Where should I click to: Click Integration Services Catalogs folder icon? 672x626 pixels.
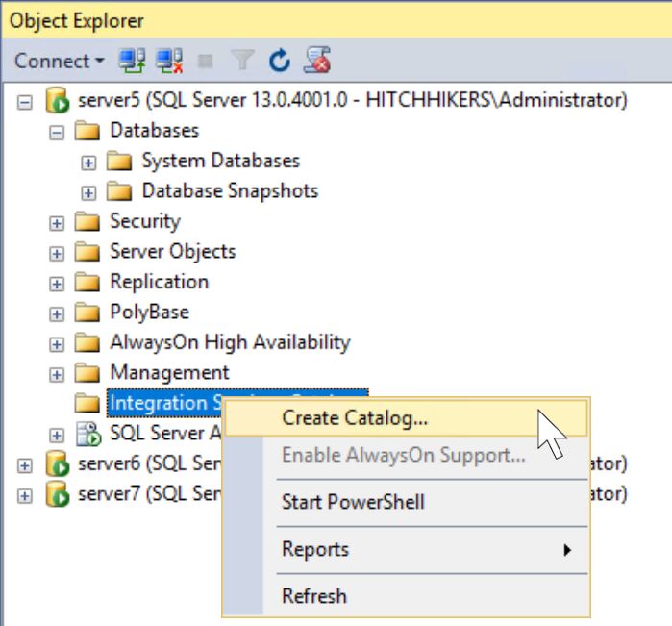87,403
